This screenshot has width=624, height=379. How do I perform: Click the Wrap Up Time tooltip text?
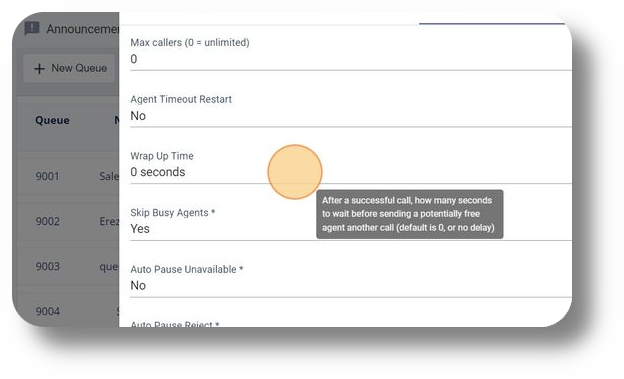[410, 214]
